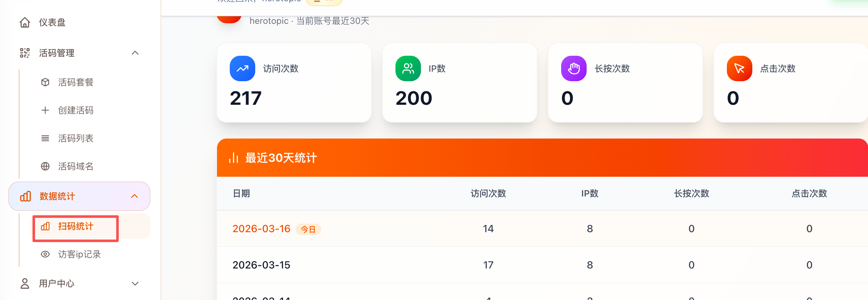This screenshot has width=868, height=300.
Task: Click the bar icon in 最近30天统计 header
Action: tap(234, 158)
